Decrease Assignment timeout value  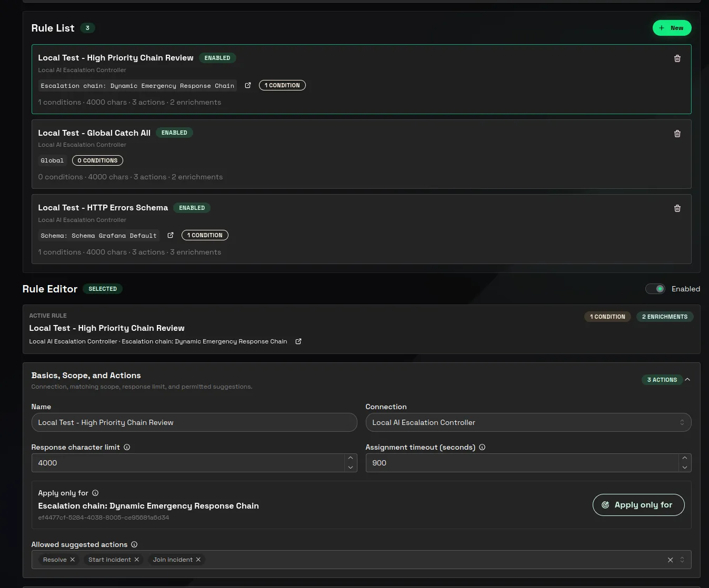[685, 468]
